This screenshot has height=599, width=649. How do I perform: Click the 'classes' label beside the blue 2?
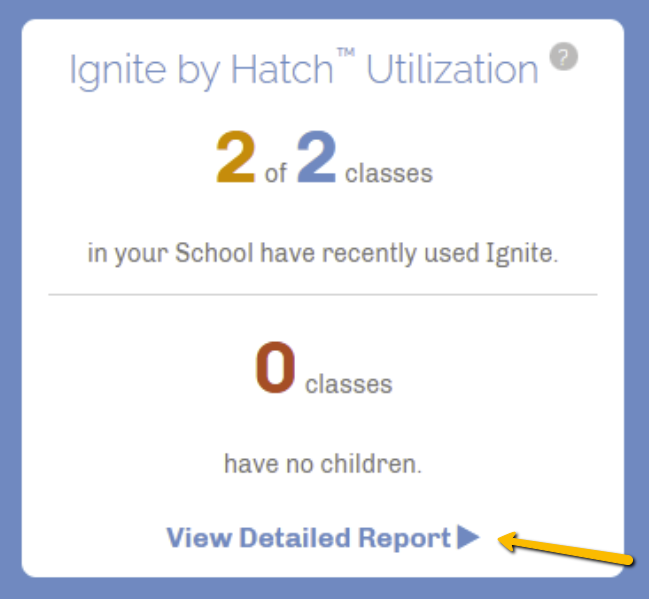click(x=389, y=174)
